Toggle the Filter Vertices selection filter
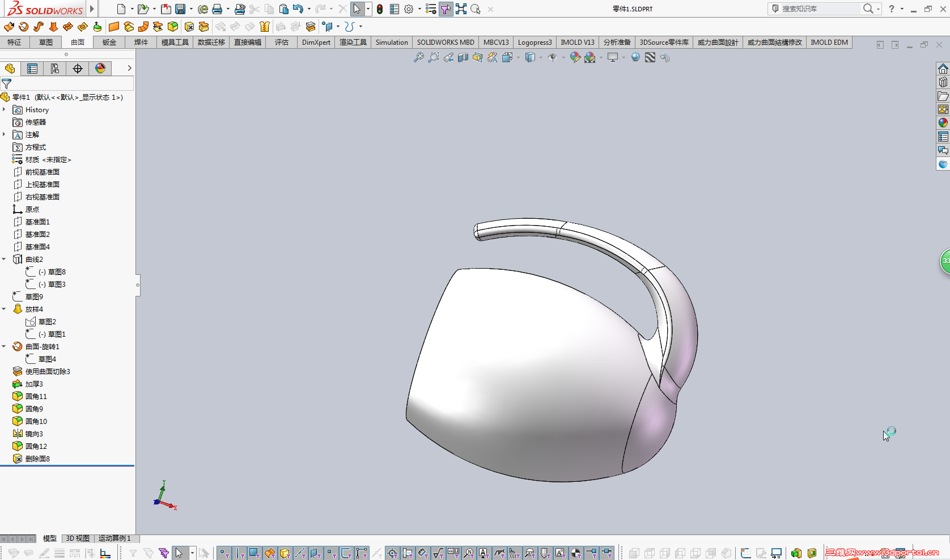This screenshot has height=560, width=950. 224,553
